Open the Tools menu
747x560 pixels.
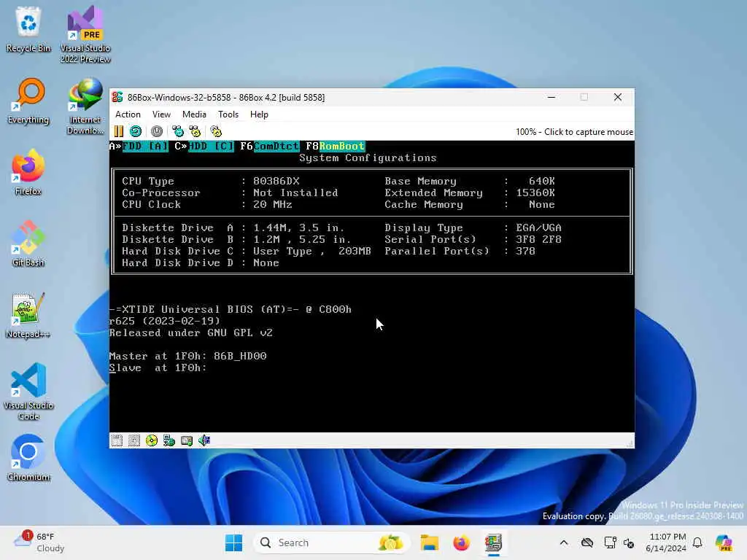click(228, 114)
